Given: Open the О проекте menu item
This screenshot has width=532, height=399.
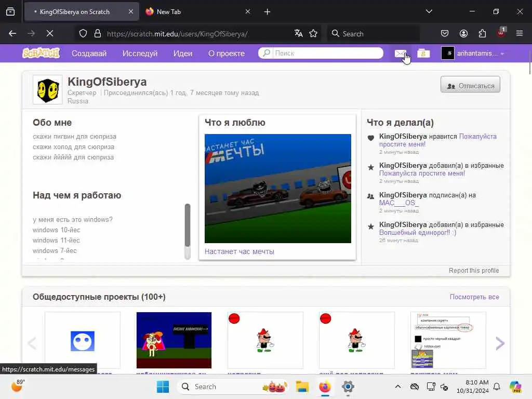Looking at the screenshot, I should click(227, 54).
